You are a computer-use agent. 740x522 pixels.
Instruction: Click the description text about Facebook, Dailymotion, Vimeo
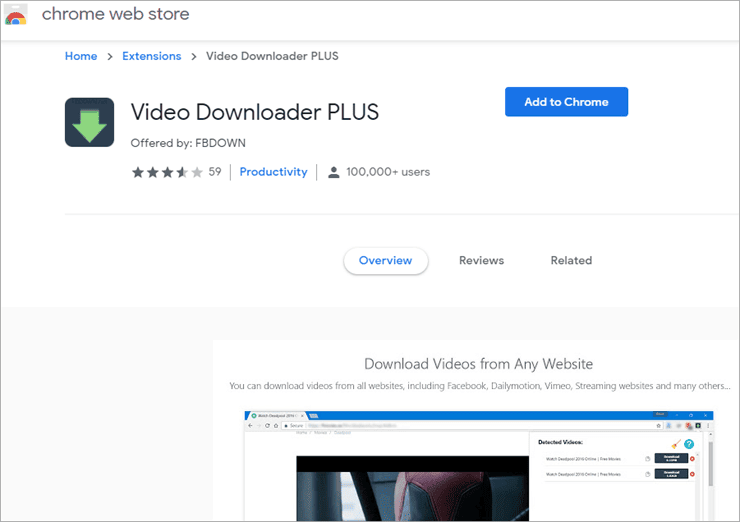(x=479, y=386)
